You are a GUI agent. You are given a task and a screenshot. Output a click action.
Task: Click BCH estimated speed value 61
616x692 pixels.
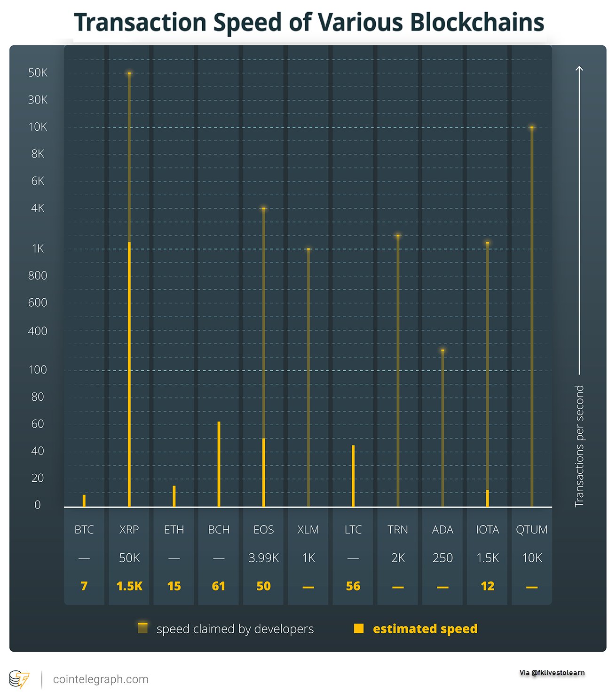click(x=219, y=586)
